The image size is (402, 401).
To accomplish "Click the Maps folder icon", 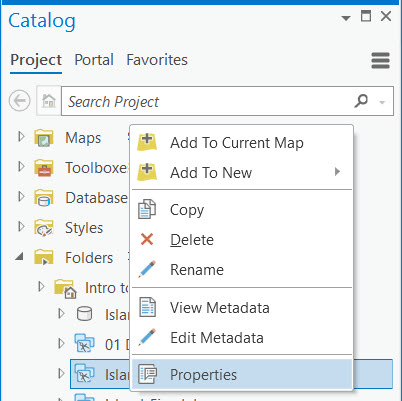I will pos(44,138).
